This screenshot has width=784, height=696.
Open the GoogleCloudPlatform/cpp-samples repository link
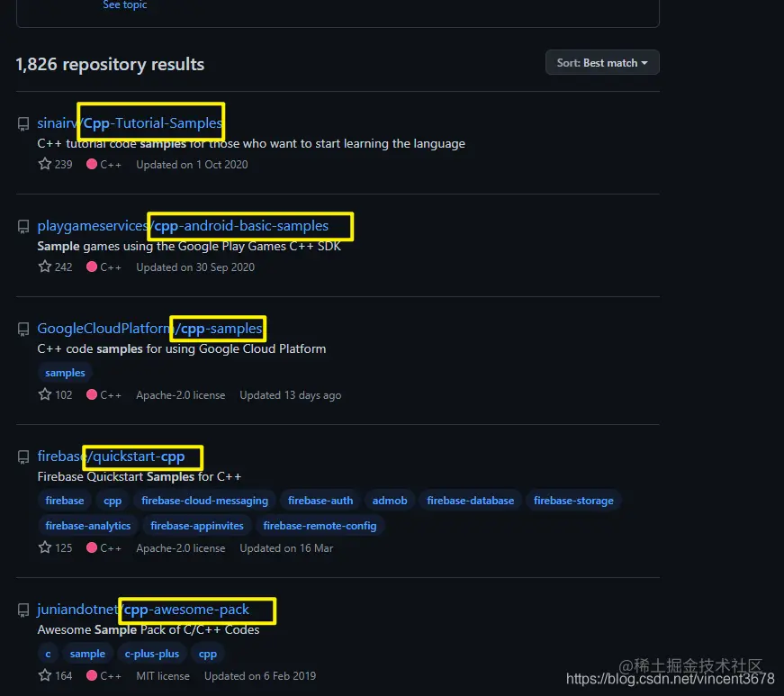(149, 329)
